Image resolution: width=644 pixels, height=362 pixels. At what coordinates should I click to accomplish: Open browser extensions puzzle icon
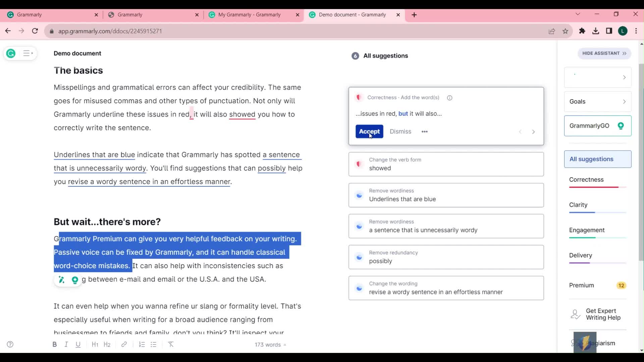pos(582,31)
